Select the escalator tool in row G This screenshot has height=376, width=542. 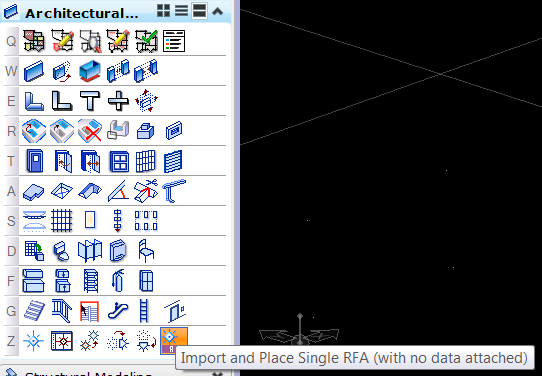118,310
